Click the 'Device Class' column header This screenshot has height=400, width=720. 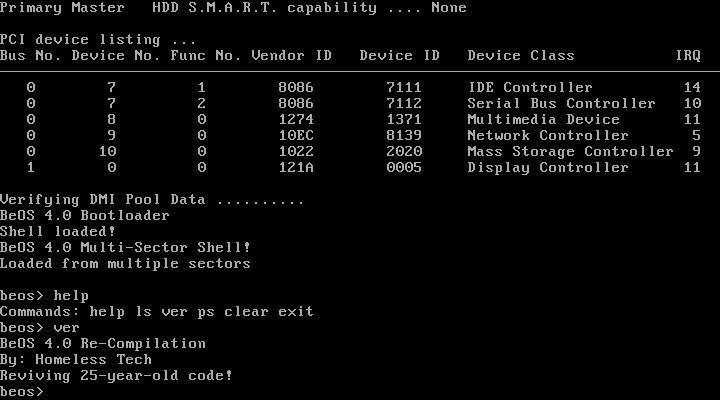pyautogui.click(x=521, y=56)
